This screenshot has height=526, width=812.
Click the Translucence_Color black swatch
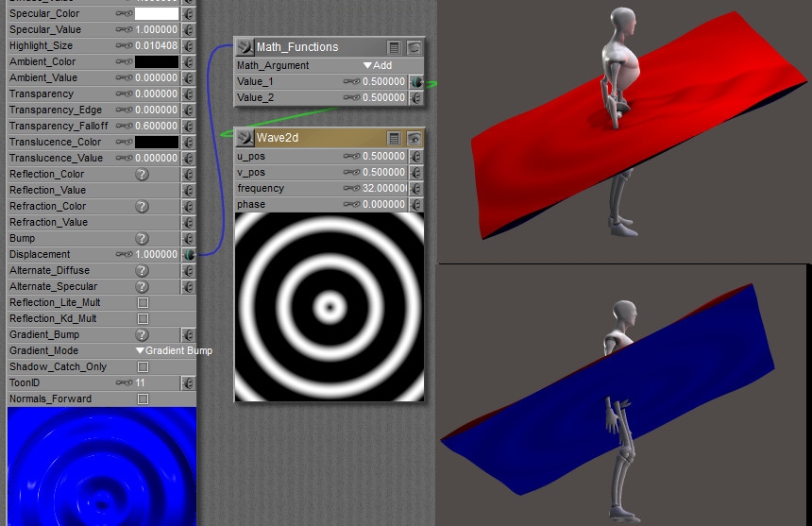(x=157, y=142)
